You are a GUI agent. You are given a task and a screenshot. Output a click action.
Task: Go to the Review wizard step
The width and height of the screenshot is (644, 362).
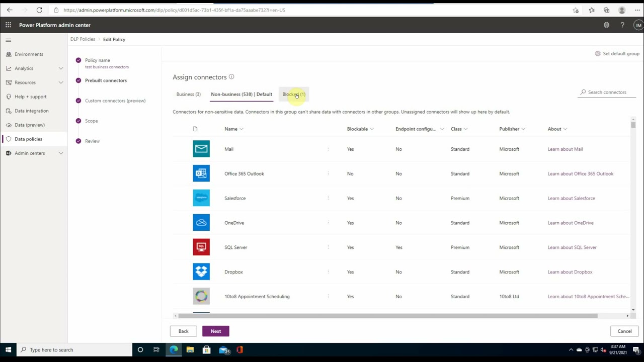pos(93,141)
